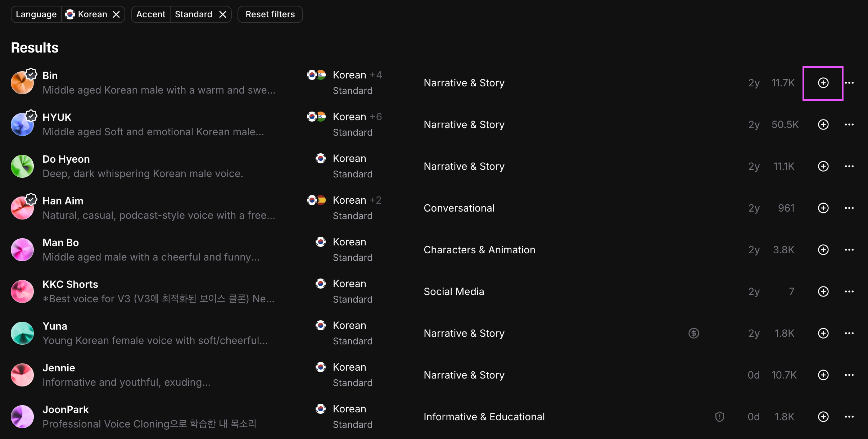
Task: Click the dollar icon on Yuna row
Action: (x=693, y=334)
